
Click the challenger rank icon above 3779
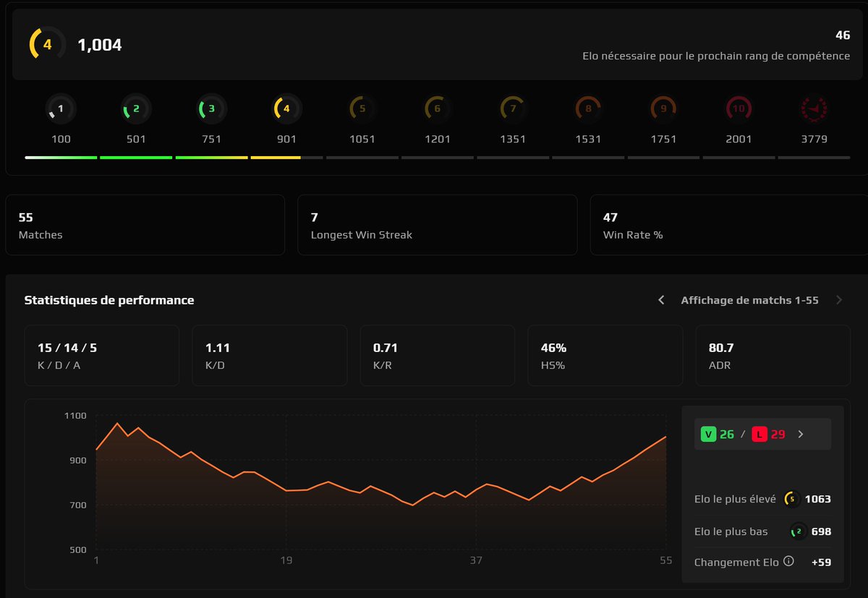[x=814, y=109]
